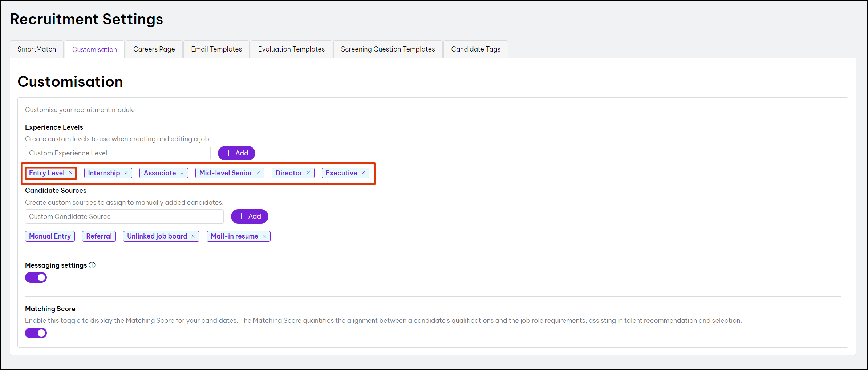Remove the Internship tag via its x

tap(126, 173)
